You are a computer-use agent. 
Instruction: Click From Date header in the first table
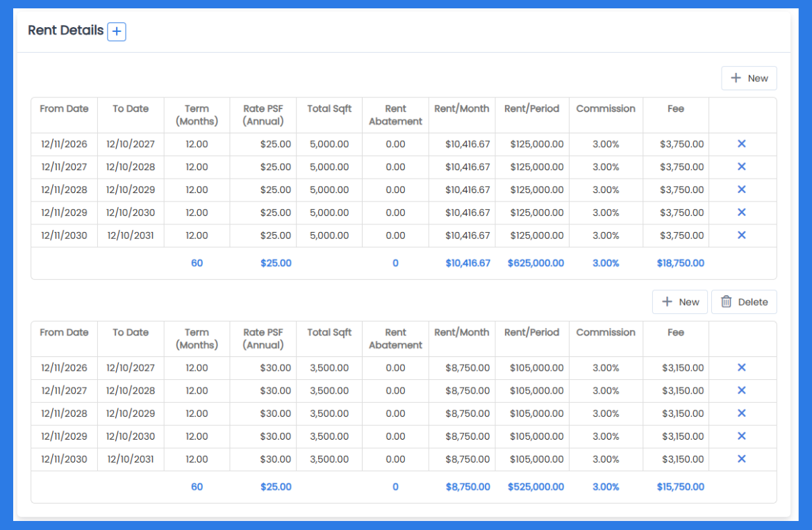(64, 109)
